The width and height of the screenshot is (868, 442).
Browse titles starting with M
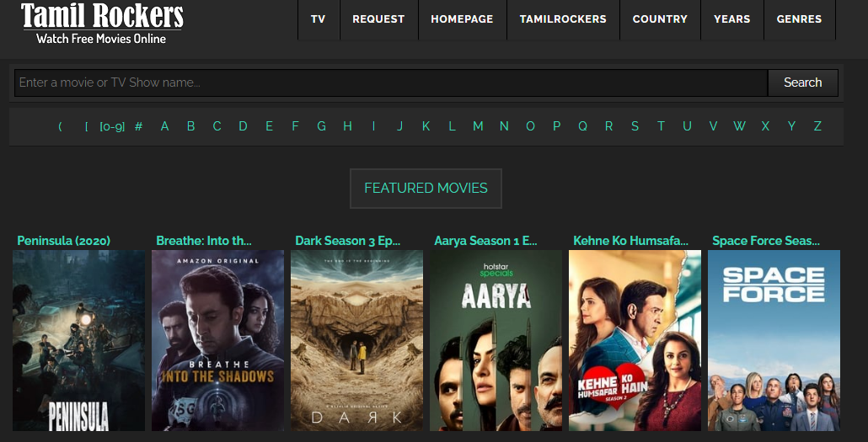[478, 126]
